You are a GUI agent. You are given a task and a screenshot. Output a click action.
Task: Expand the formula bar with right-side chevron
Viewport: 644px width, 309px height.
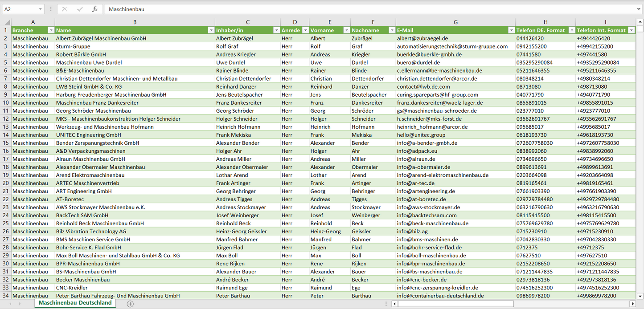tap(639, 9)
